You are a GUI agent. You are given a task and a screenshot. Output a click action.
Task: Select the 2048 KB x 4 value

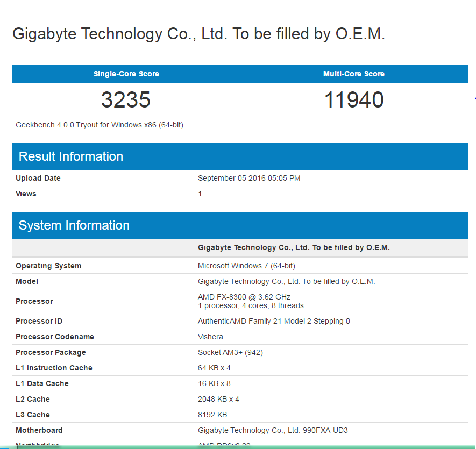click(218, 399)
